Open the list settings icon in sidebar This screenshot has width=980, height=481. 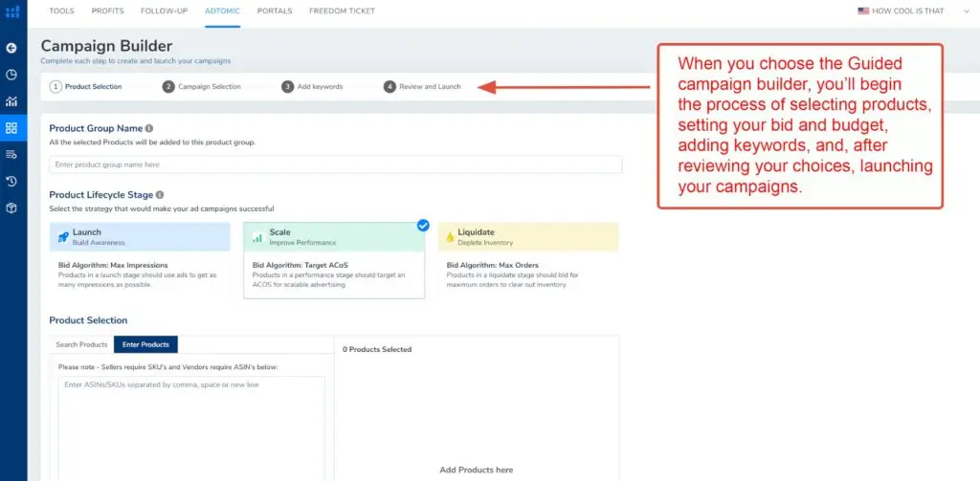(x=11, y=154)
